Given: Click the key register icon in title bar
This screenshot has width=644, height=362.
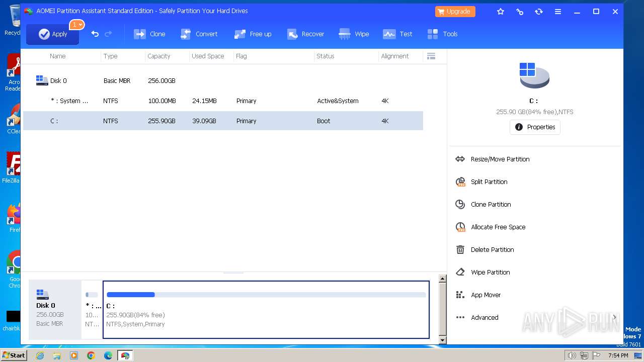Looking at the screenshot, I should point(520,11).
